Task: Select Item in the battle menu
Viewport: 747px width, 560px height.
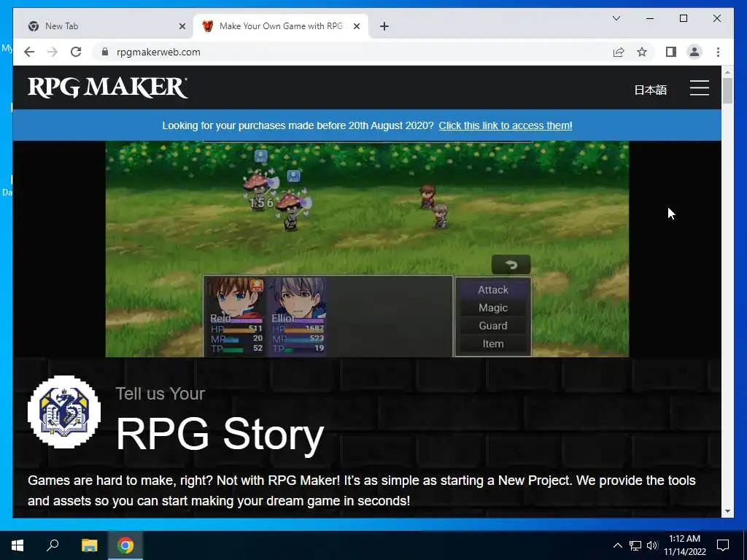Action: click(x=493, y=344)
